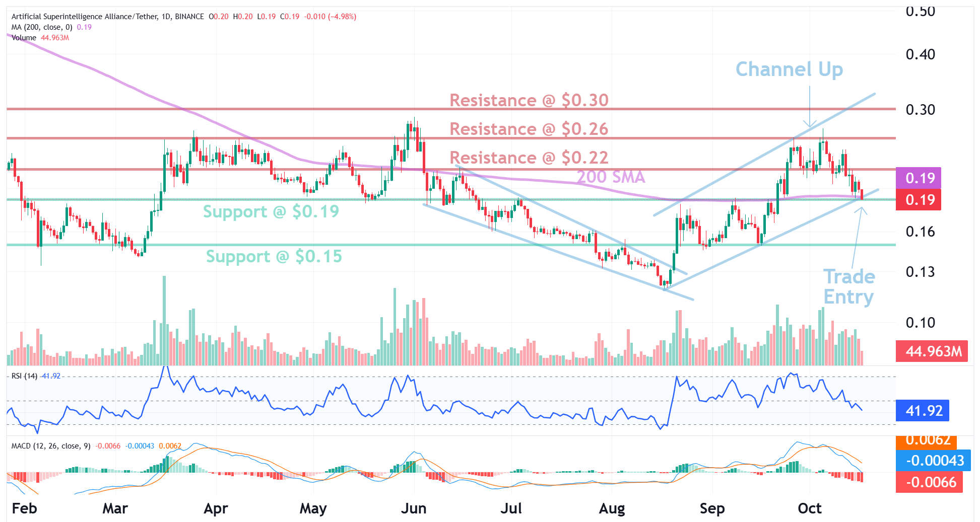Select the MA (200, close, 0) indicator legend
The width and height of the screenshot is (980, 522).
coord(51,27)
